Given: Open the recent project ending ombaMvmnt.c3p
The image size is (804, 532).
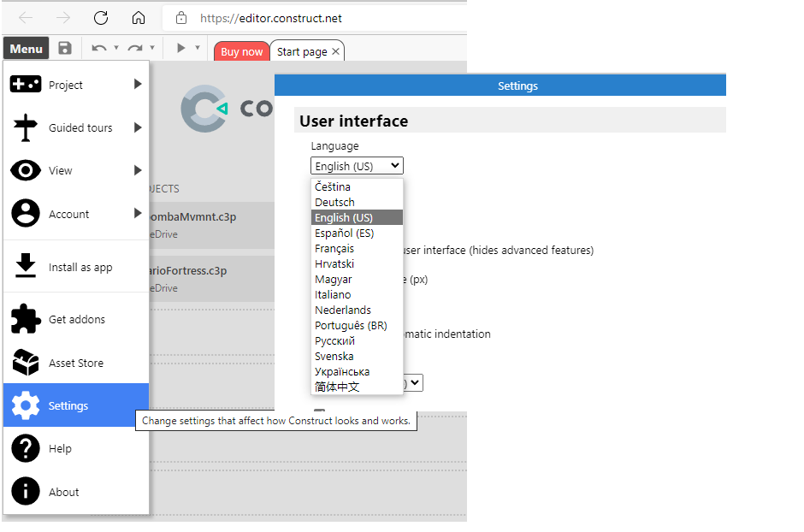Looking at the screenshot, I should 212,225.
